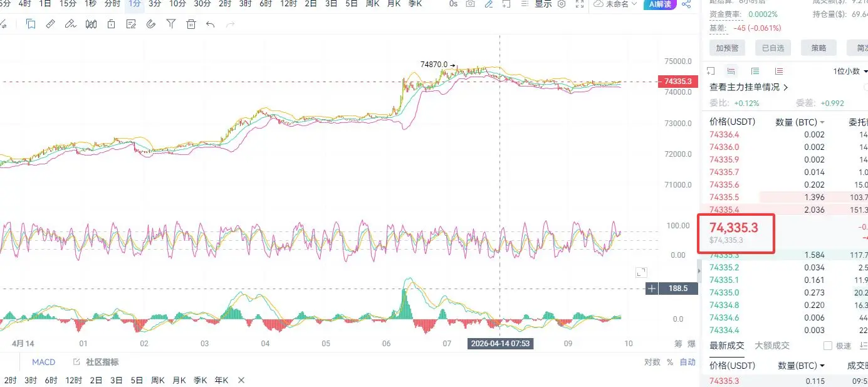This screenshot has width=868, height=387.
Task: Toggle 自动 auto scale
Action: (x=688, y=362)
